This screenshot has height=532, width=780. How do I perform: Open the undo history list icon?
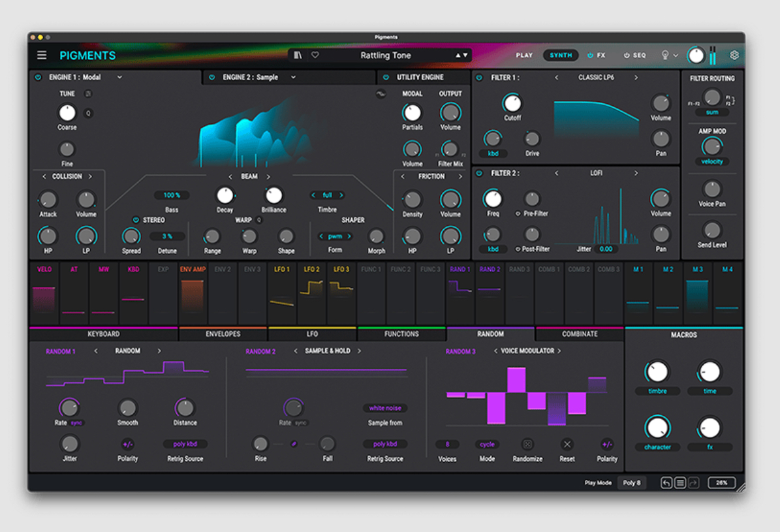pos(680,483)
